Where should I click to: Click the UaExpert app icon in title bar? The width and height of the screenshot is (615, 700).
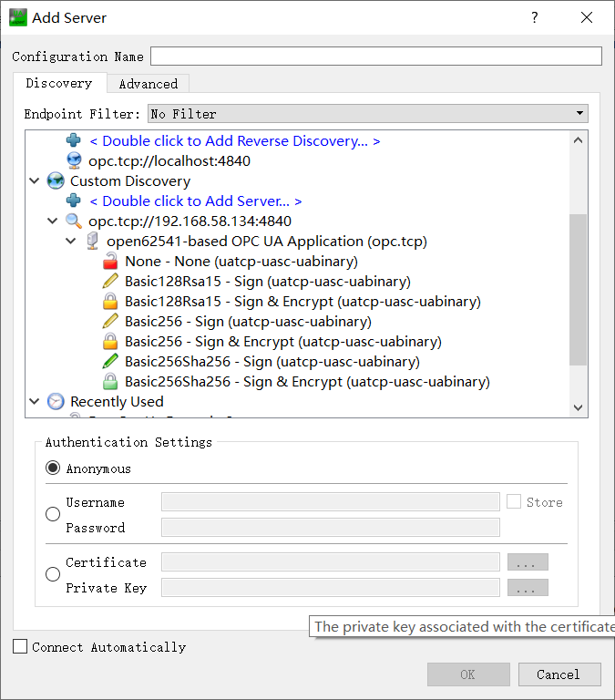pyautogui.click(x=18, y=18)
